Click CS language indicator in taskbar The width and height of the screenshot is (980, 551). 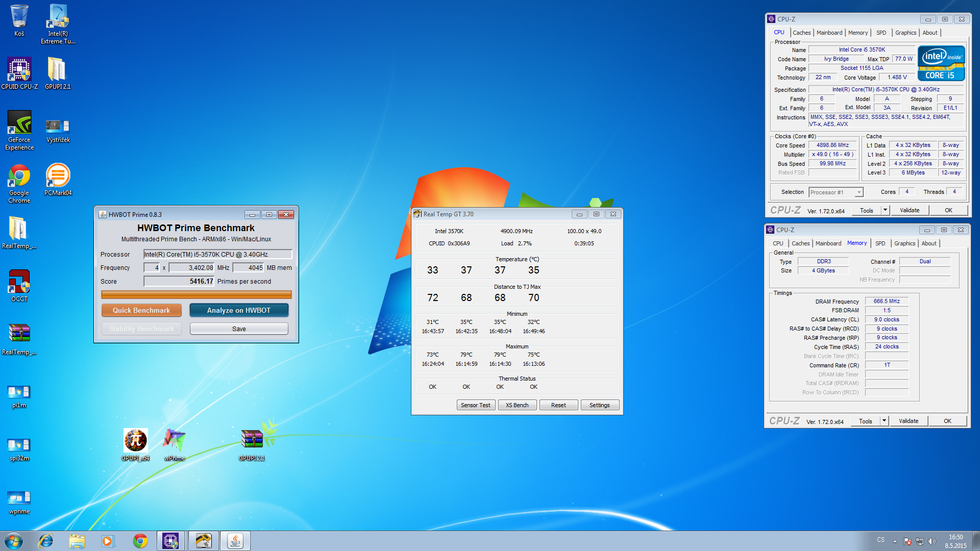coord(880,540)
